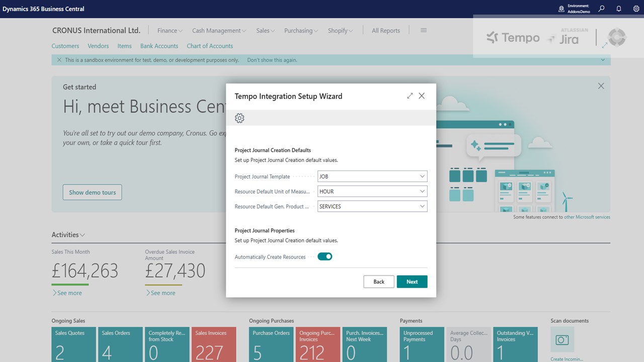Open Average Collection Days tile

click(469, 344)
